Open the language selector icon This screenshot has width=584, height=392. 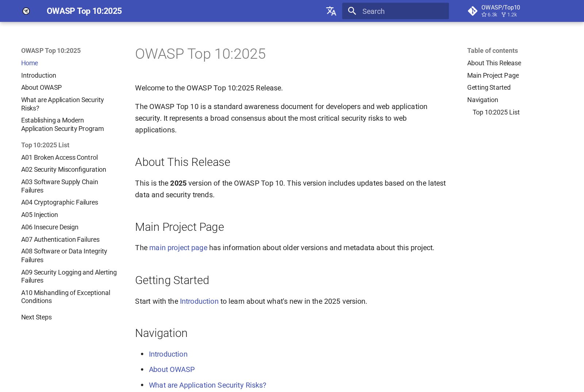coord(331,11)
